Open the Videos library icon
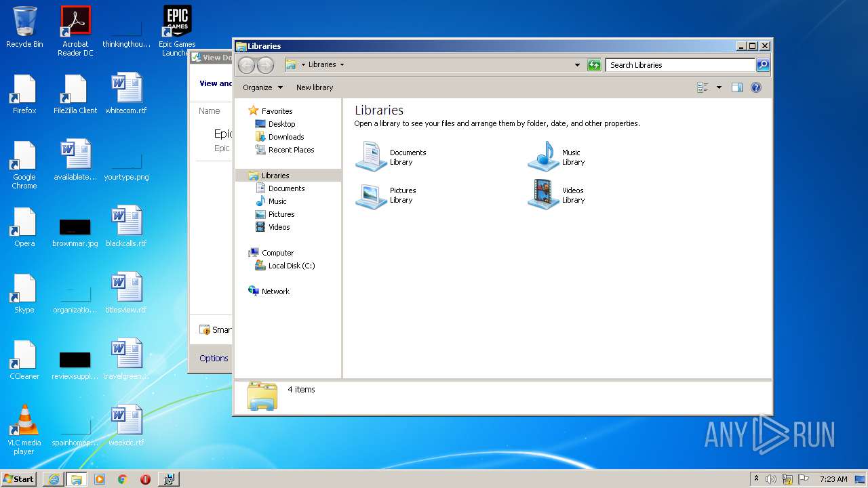This screenshot has width=868, height=488. point(543,195)
